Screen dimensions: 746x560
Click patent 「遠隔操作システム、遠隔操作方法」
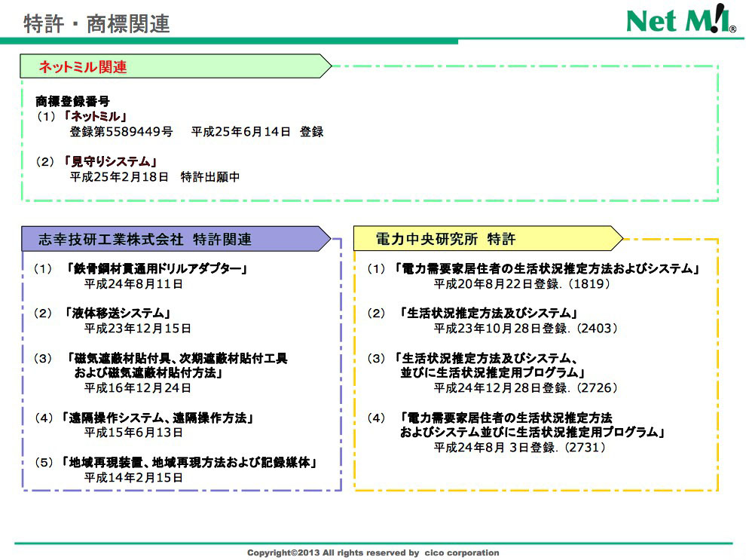coord(157,418)
